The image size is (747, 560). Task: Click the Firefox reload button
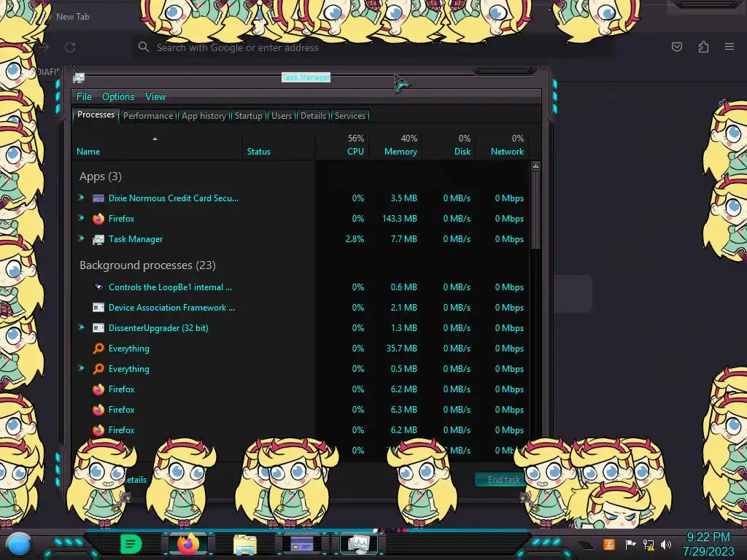pyautogui.click(x=70, y=47)
